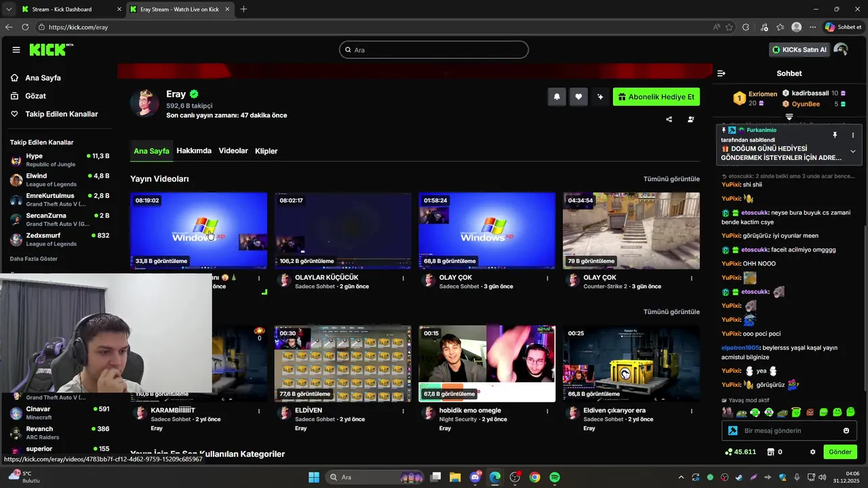Image resolution: width=868 pixels, height=488 pixels.
Task: Click the profile avatar in top right
Action: click(841, 49)
